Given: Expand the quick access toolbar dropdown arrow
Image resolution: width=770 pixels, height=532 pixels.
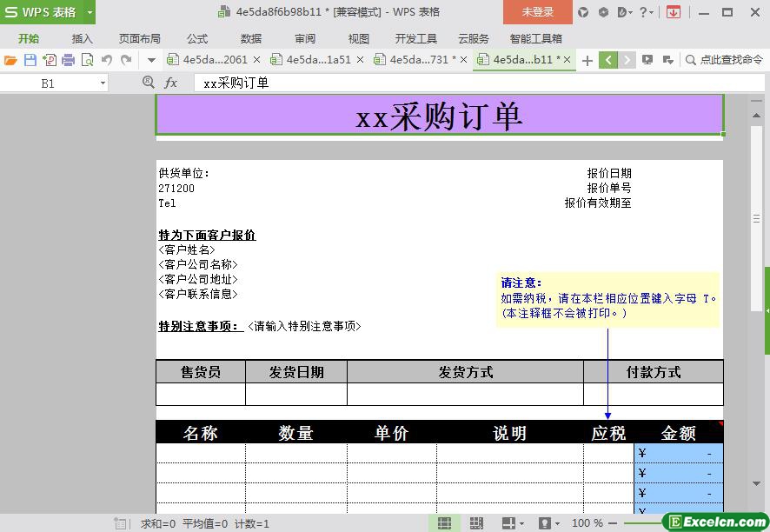Looking at the screenshot, I should pos(151,60).
